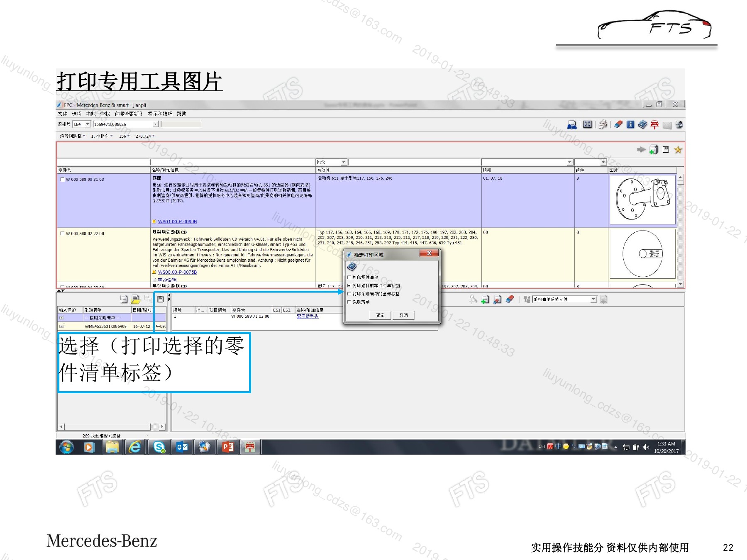Open the blue info icon
The width and height of the screenshot is (747, 560).
click(x=630, y=124)
